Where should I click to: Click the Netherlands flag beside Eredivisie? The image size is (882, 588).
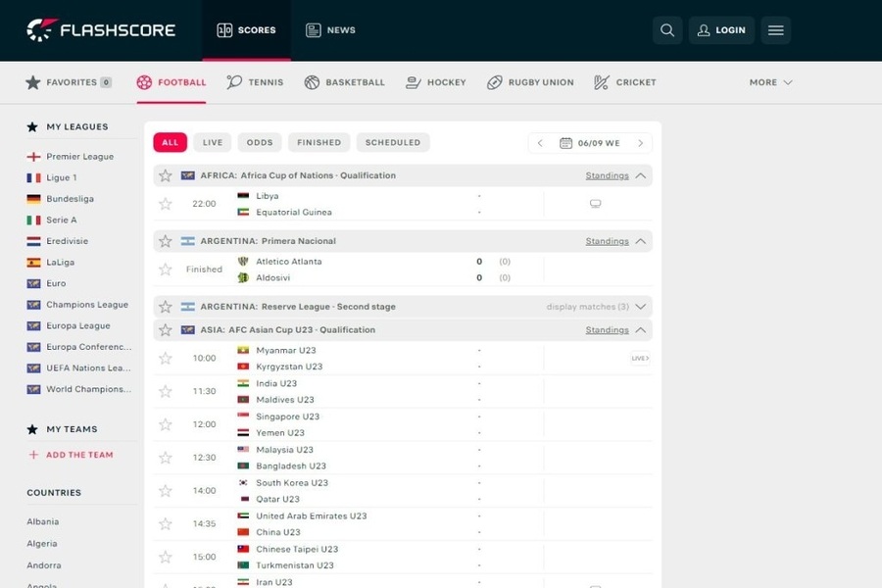click(33, 241)
